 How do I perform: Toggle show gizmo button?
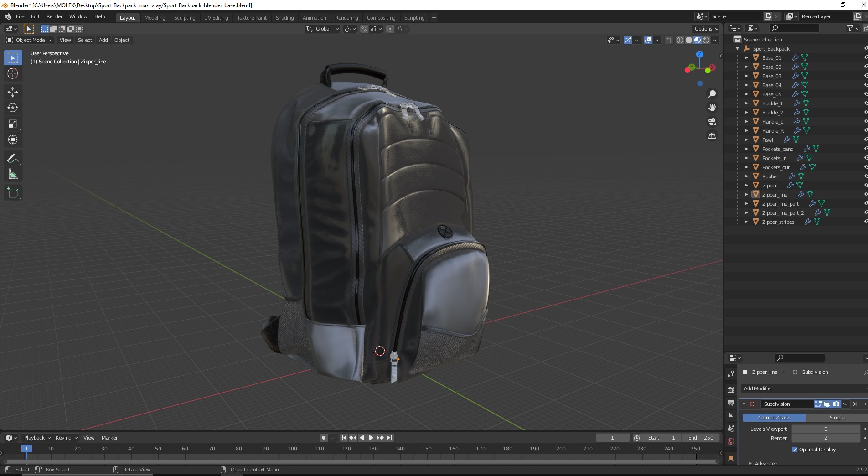pos(628,40)
